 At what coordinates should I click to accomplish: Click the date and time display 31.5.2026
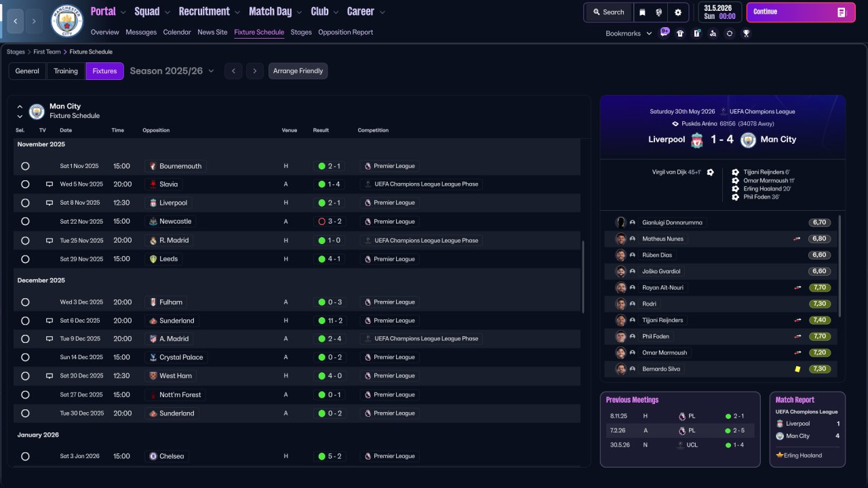coord(719,12)
